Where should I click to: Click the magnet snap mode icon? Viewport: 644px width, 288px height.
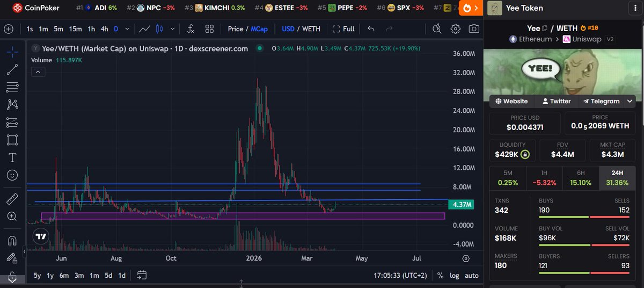pos(12,240)
